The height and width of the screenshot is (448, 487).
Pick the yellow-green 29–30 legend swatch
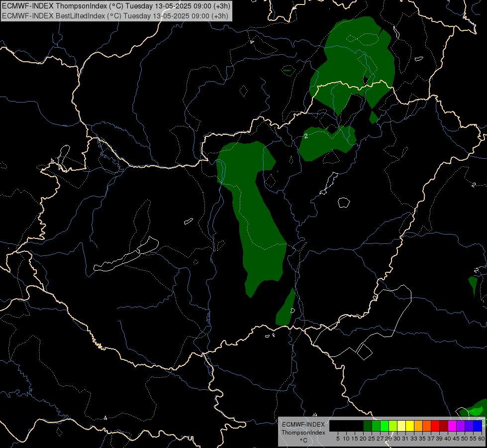click(393, 426)
